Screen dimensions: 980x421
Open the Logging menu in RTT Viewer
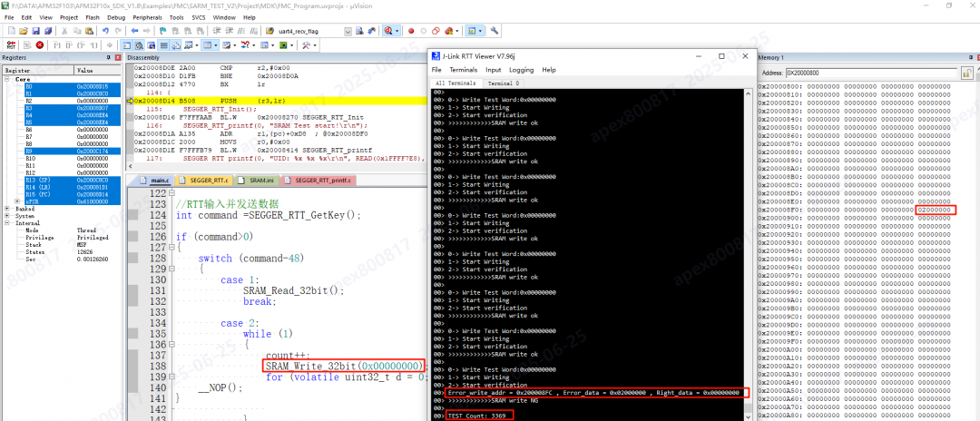tap(522, 70)
